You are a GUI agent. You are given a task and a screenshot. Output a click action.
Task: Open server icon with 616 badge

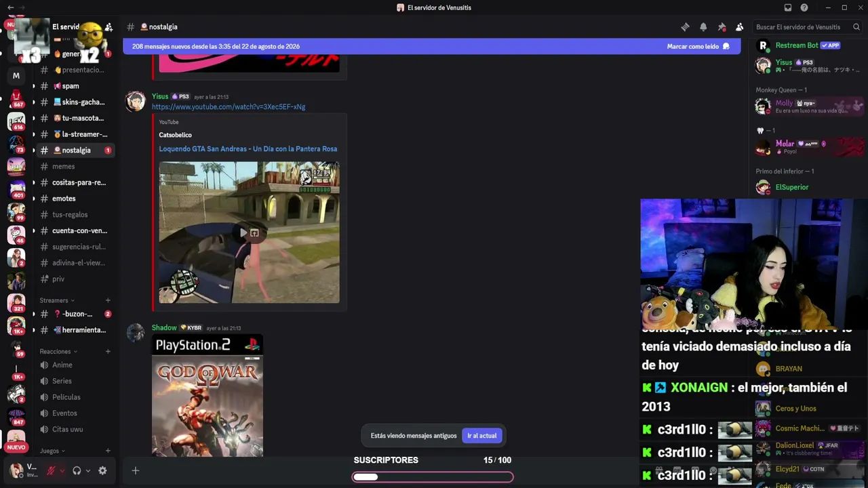point(16,121)
